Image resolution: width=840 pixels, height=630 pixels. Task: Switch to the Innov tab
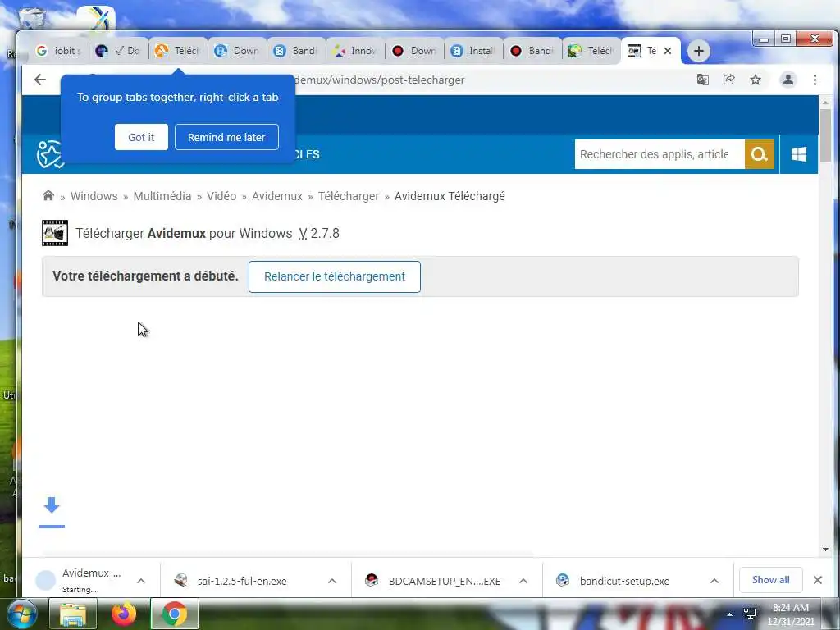coord(354,51)
